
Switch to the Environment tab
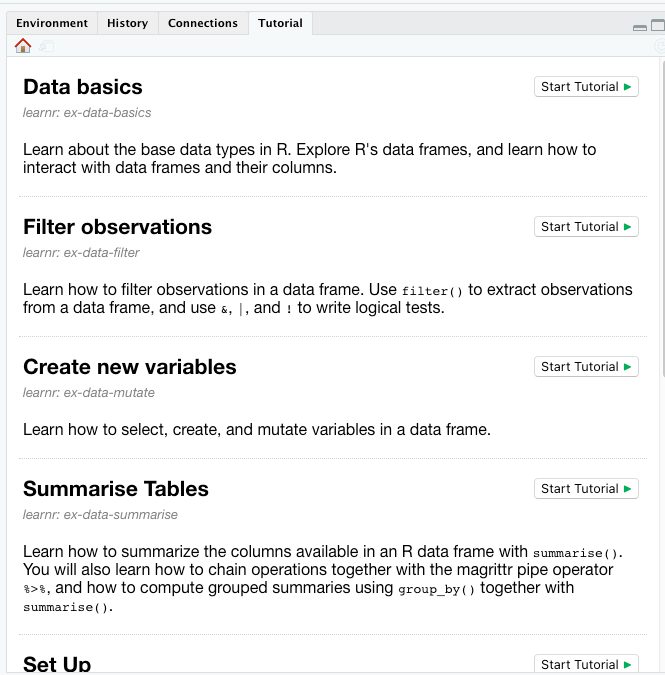coord(52,23)
